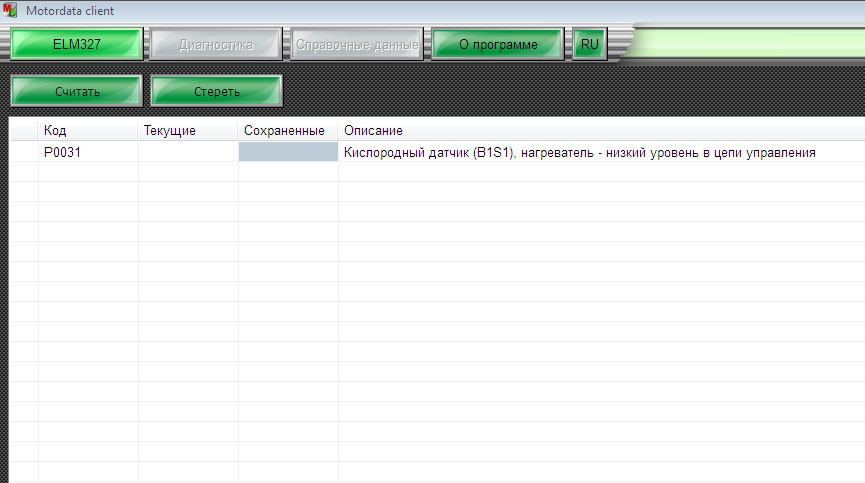The width and height of the screenshot is (865, 483).
Task: Click the Motordata client window title
Action: [70, 10]
